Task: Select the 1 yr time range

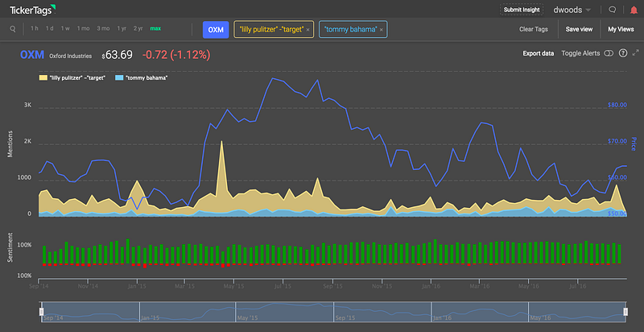Action: (122, 29)
